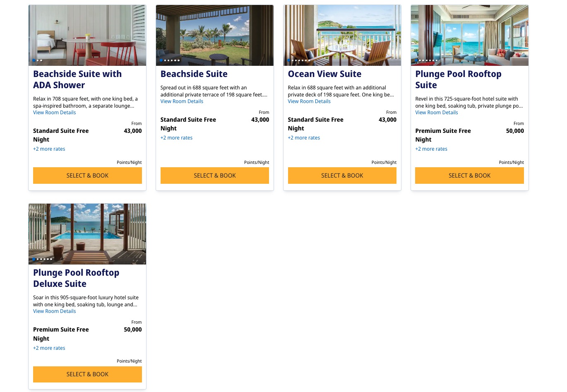This screenshot has height=392, width=567.
Task: Open View Room Details for Plunge Pool Rooftop Suite
Action: (437, 112)
